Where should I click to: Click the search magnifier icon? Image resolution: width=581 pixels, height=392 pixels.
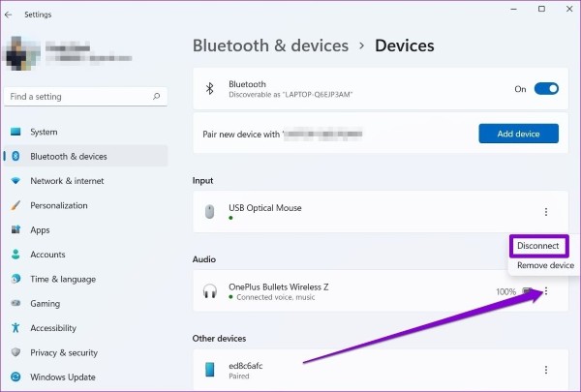(157, 97)
